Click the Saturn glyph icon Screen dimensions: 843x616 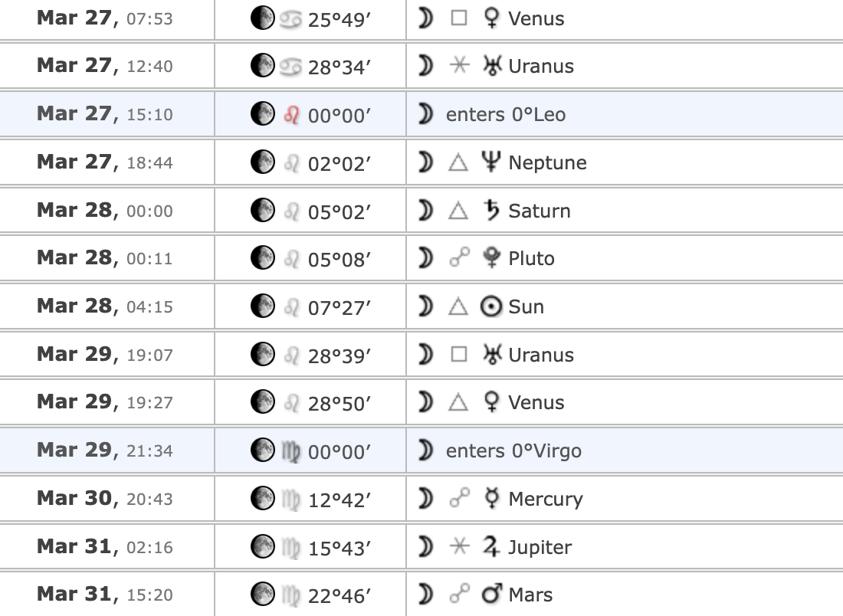(491, 210)
